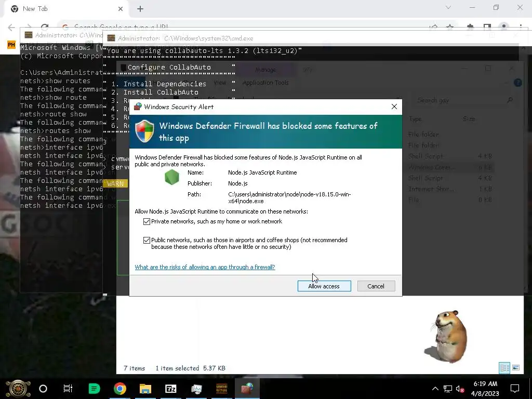Open Manage tab in File Explorer
Viewport: 532px width, 399px height.
[x=265, y=70]
